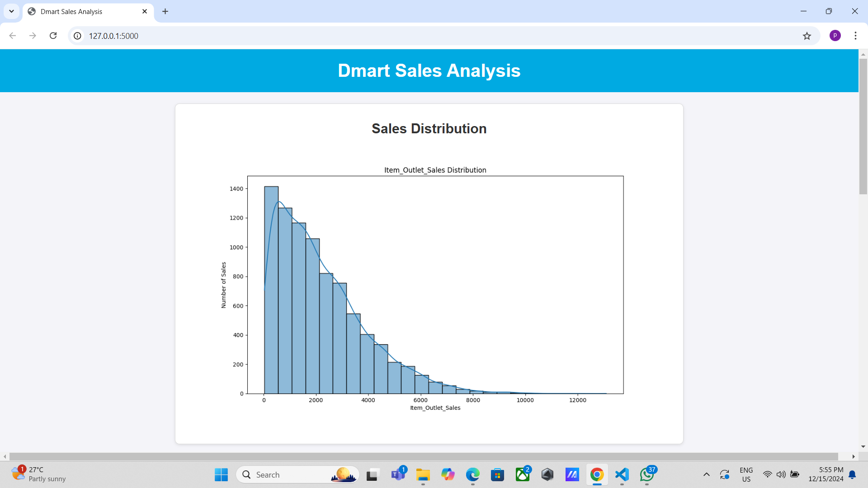Screen dimensions: 868x488
Task: Reload the current page
Action: pos(53,36)
